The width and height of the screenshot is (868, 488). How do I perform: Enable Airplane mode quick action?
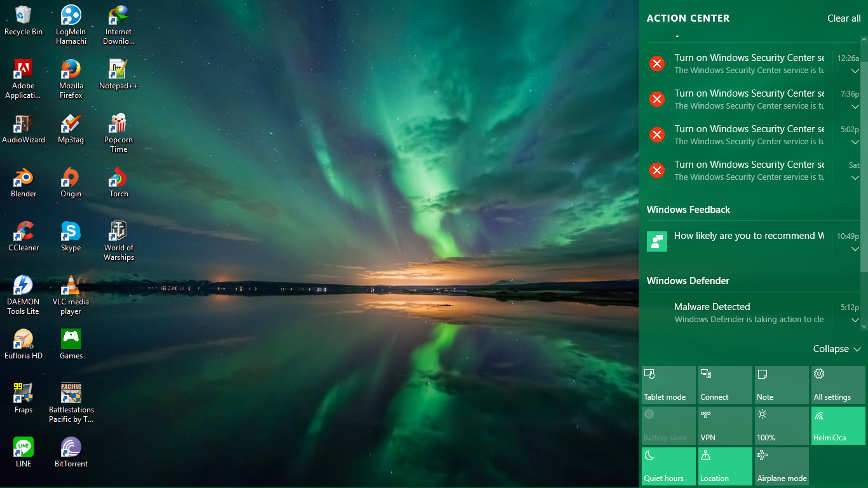pyautogui.click(x=782, y=466)
